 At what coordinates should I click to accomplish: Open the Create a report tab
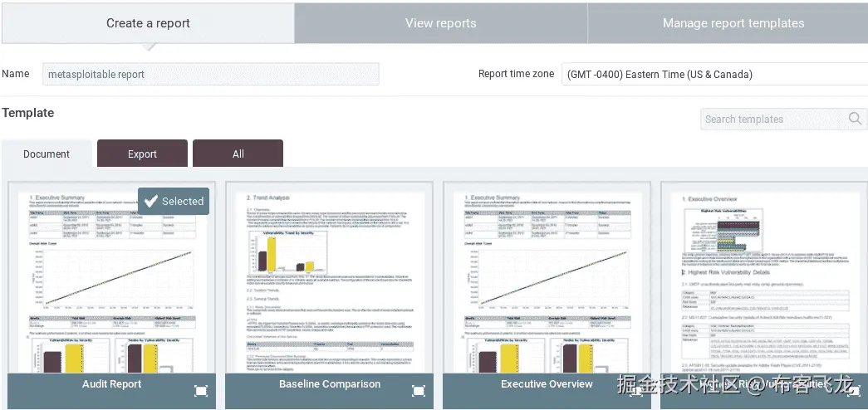tap(148, 23)
